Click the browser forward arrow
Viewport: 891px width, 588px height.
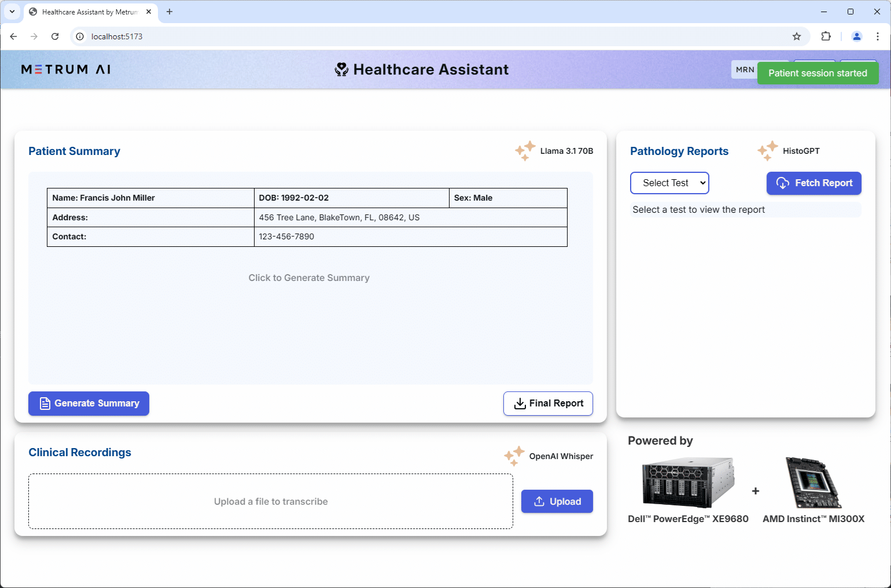(x=34, y=36)
